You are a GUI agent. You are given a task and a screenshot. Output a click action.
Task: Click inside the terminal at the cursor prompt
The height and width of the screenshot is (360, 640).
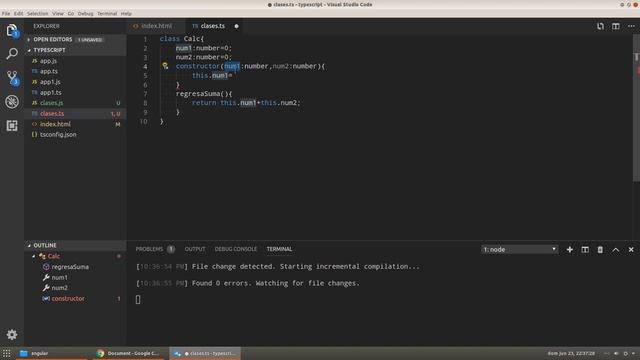click(x=138, y=300)
